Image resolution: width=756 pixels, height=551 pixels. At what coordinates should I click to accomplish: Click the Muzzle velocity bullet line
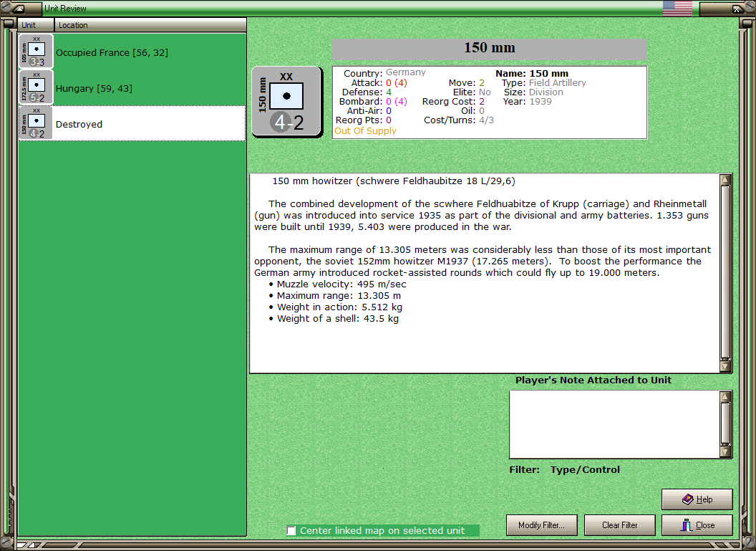point(337,284)
